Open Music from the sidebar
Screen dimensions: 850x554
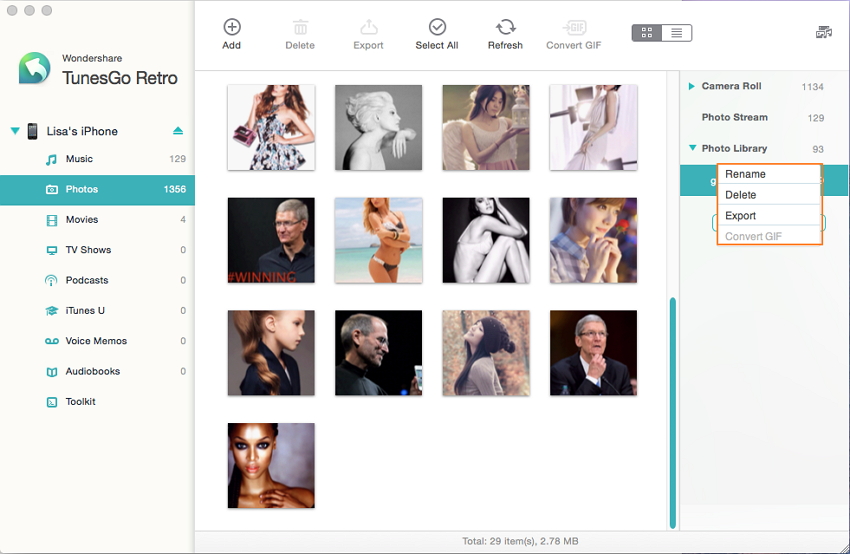(79, 159)
